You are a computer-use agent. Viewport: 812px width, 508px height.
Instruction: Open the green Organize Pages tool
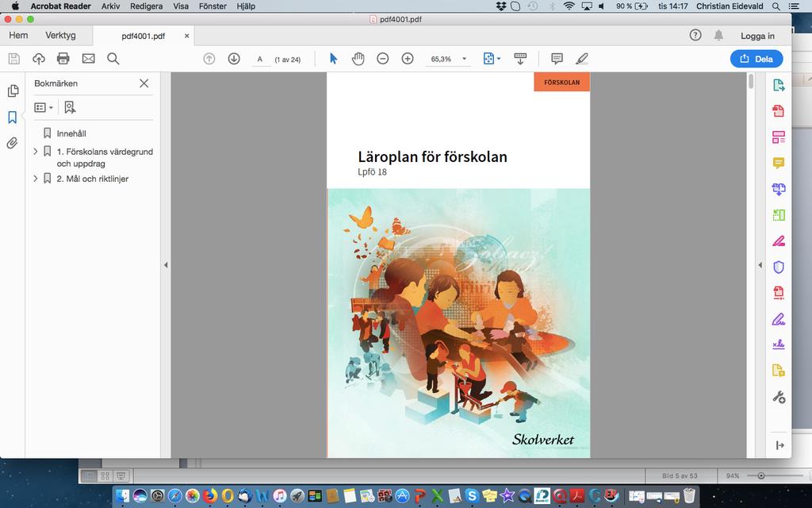[x=779, y=214]
